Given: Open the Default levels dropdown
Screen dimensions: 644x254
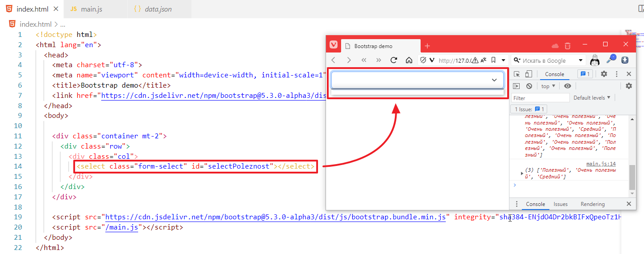Looking at the screenshot, I should (x=592, y=97).
